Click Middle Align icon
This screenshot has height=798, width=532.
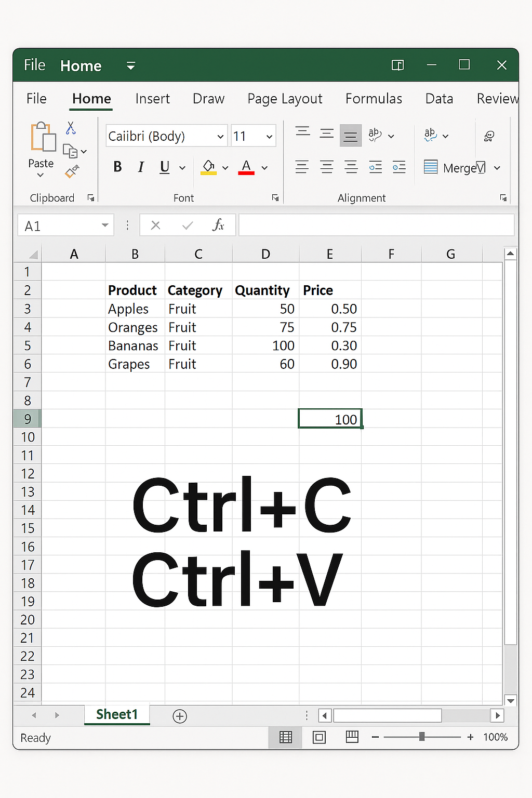pos(327,134)
